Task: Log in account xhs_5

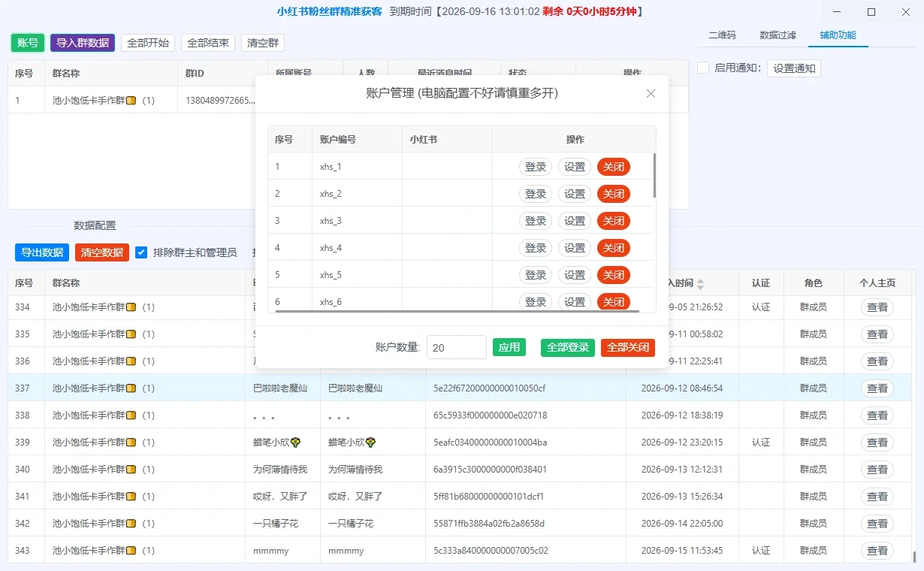Action: click(x=536, y=275)
